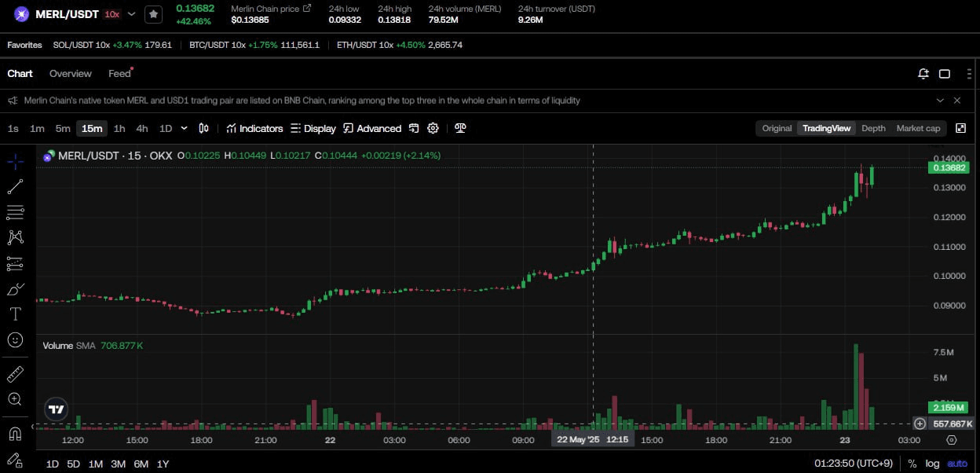
Task: Open the chart patterns drawing tool
Action: (x=15, y=237)
